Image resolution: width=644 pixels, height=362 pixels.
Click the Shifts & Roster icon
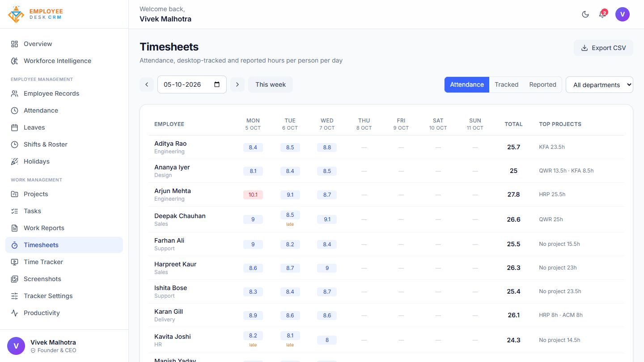pyautogui.click(x=15, y=144)
